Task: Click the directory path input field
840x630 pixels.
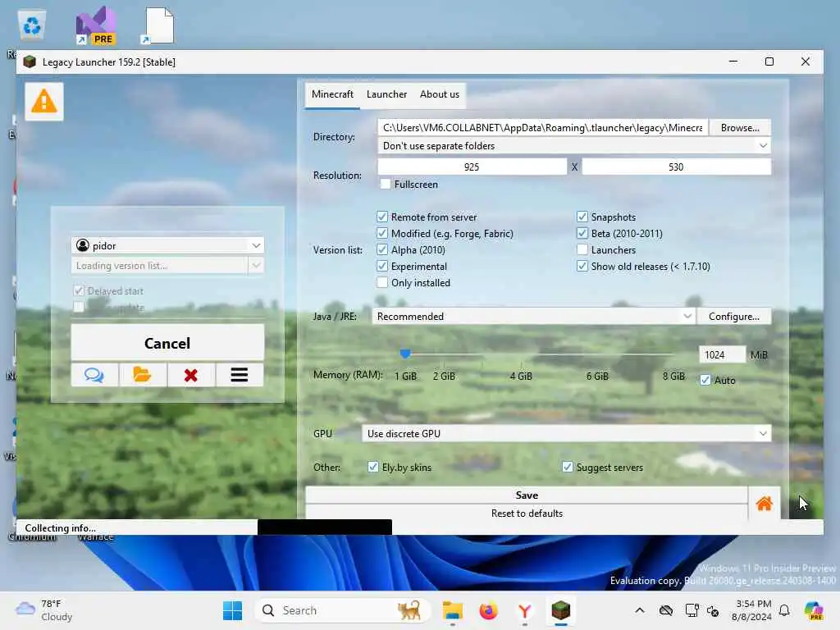Action: tap(543, 127)
